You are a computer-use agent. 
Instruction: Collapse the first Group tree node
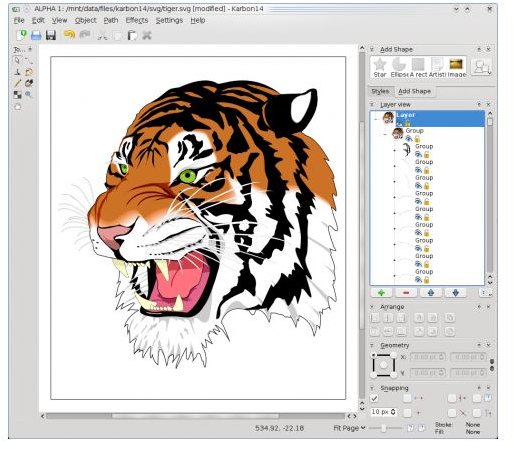[x=386, y=134]
